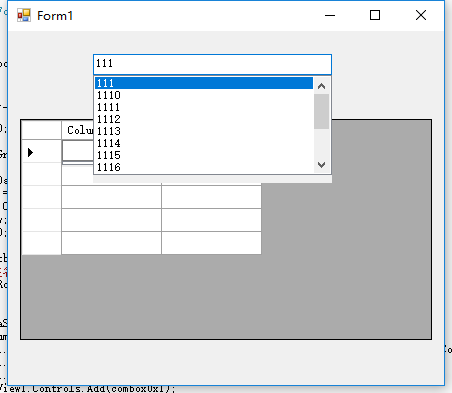The height and width of the screenshot is (393, 452).
Task: Minimize the Form1 window
Action: click(330, 15)
